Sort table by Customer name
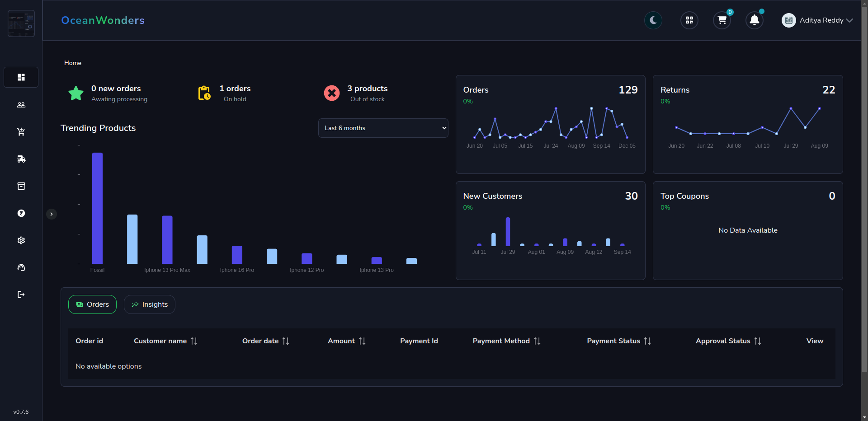The height and width of the screenshot is (421, 868). coord(194,341)
